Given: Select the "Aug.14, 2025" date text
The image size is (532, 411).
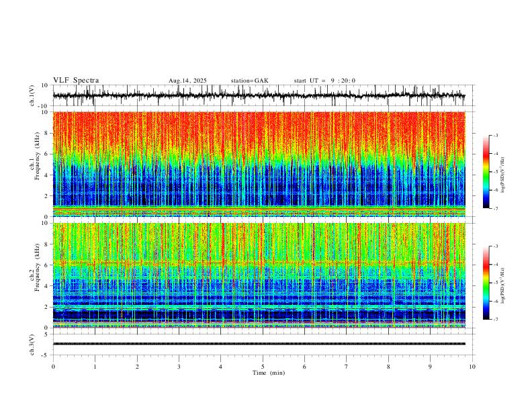Looking at the screenshot, I should [187, 81].
